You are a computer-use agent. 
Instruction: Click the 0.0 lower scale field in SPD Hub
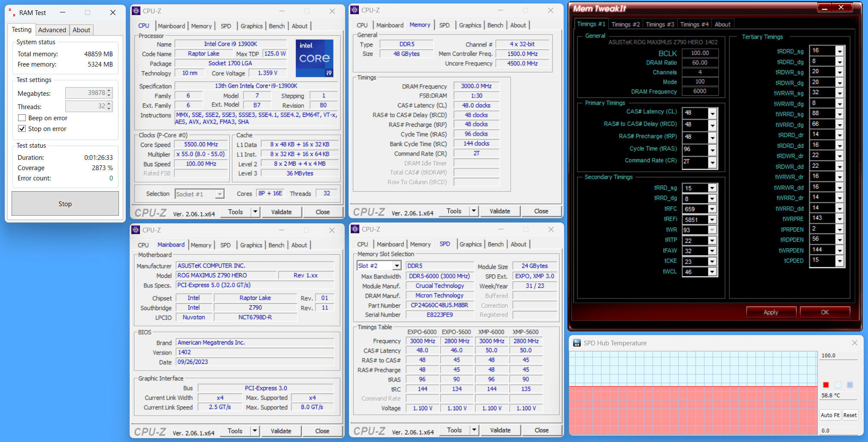pyautogui.click(x=839, y=430)
